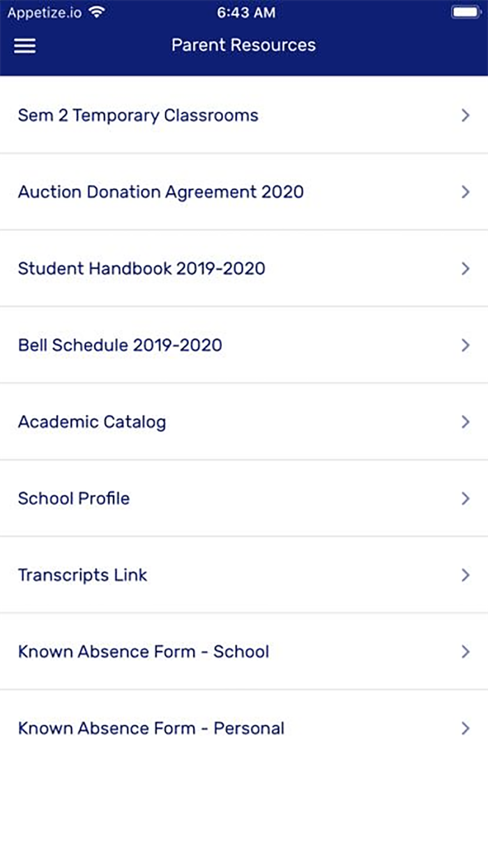
Task: Tap the Parent Resources title
Action: click(243, 45)
